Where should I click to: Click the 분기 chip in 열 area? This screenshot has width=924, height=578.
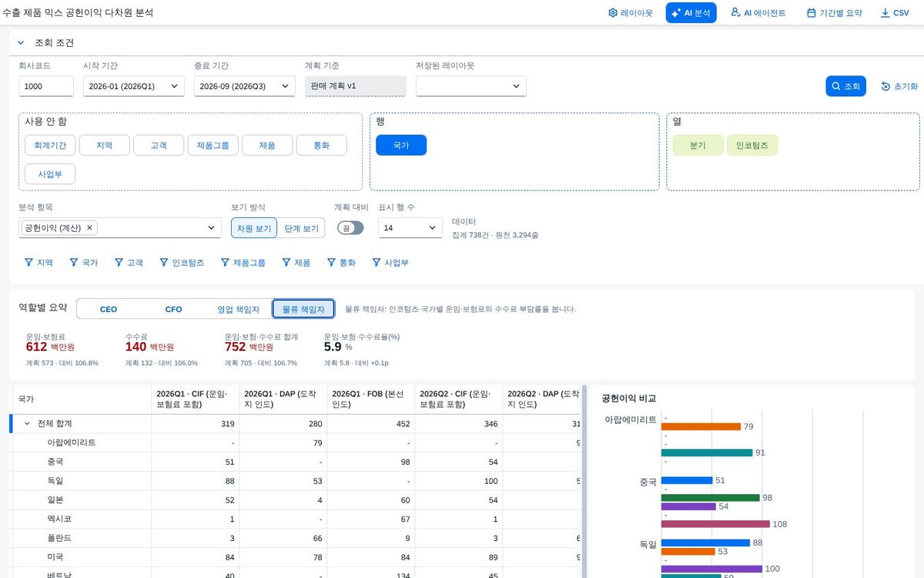698,145
